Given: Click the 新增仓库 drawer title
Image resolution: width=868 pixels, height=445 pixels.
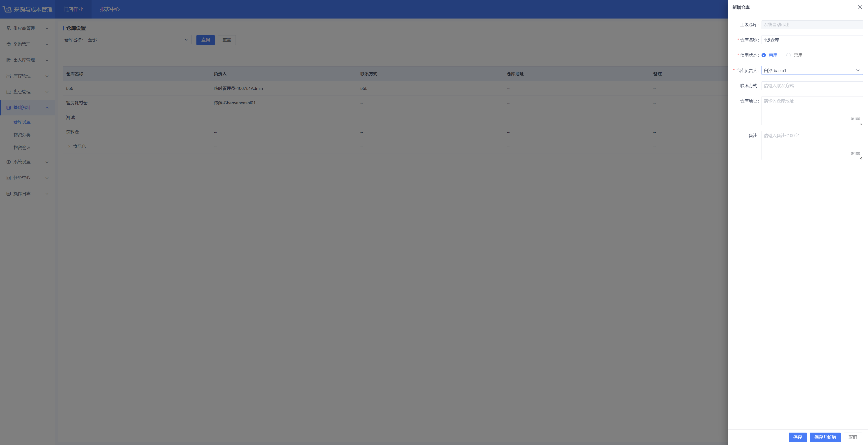Looking at the screenshot, I should point(741,7).
